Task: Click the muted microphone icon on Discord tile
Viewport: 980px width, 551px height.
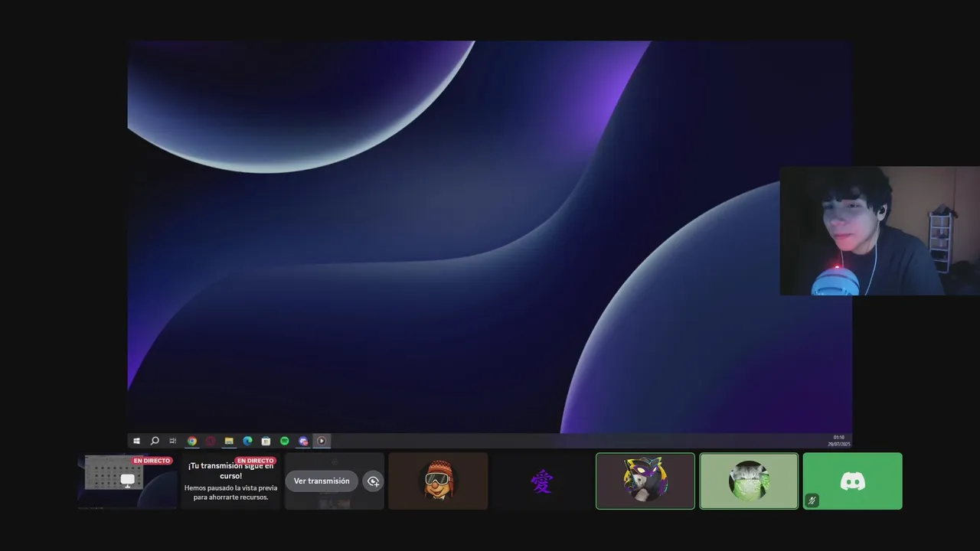Action: tap(812, 500)
